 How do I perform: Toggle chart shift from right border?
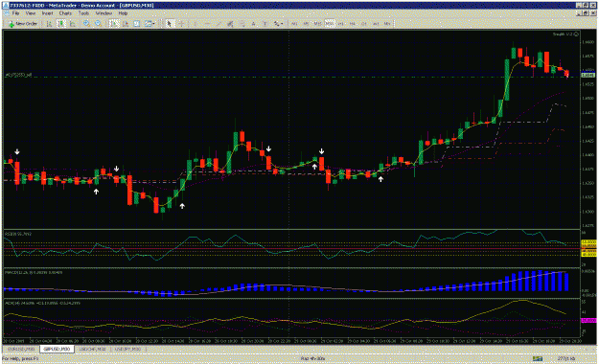pos(126,24)
